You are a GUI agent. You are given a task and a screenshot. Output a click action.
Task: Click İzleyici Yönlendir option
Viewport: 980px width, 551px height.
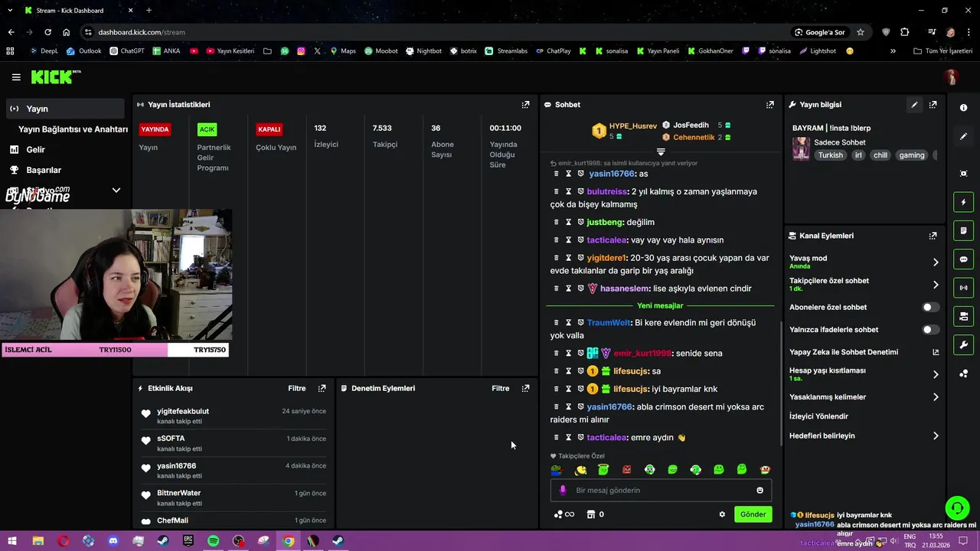point(818,416)
